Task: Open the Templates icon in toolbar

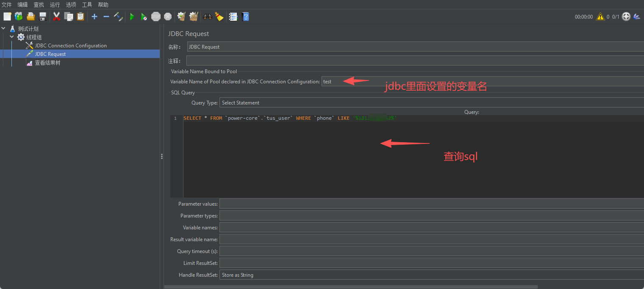Action: [19, 17]
